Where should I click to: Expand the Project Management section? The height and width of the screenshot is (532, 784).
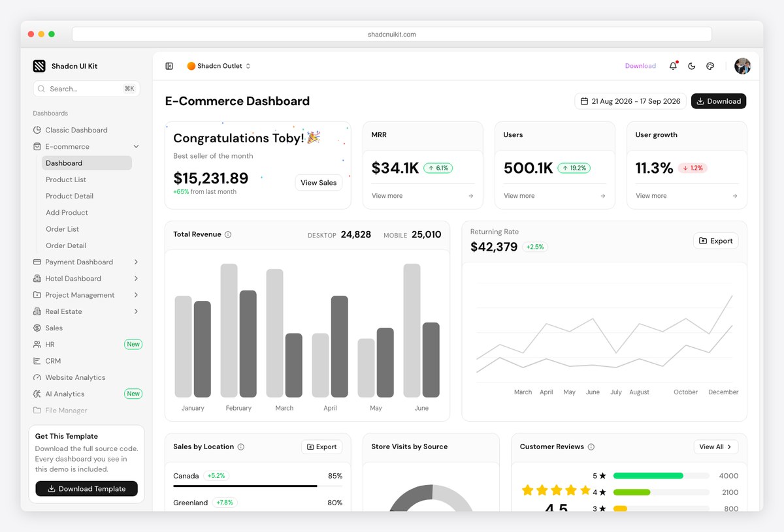point(136,295)
